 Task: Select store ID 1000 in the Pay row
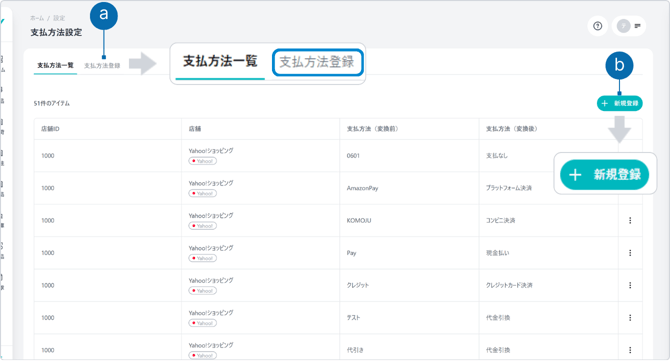(x=48, y=253)
